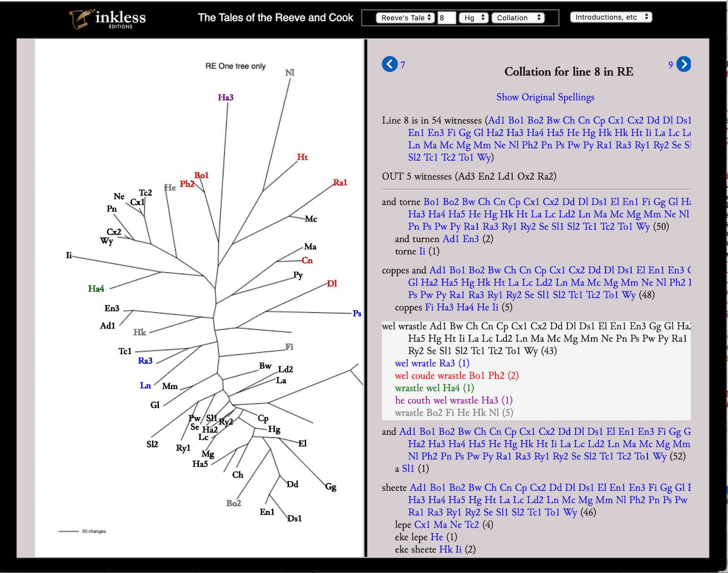The image size is (728, 573).
Task: Click 'coppes Fi Ha3 Ha4 He Ii' reading
Action: [454, 307]
